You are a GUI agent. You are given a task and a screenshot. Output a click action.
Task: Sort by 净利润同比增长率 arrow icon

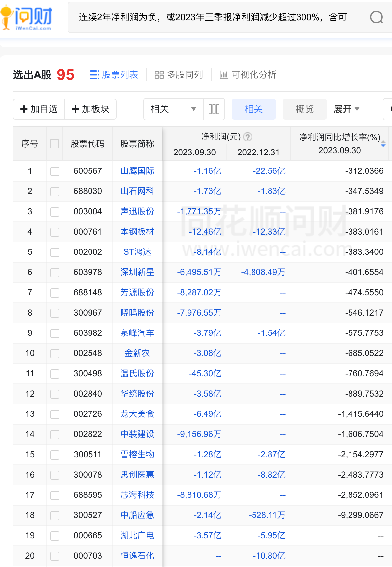pyautogui.click(x=383, y=144)
